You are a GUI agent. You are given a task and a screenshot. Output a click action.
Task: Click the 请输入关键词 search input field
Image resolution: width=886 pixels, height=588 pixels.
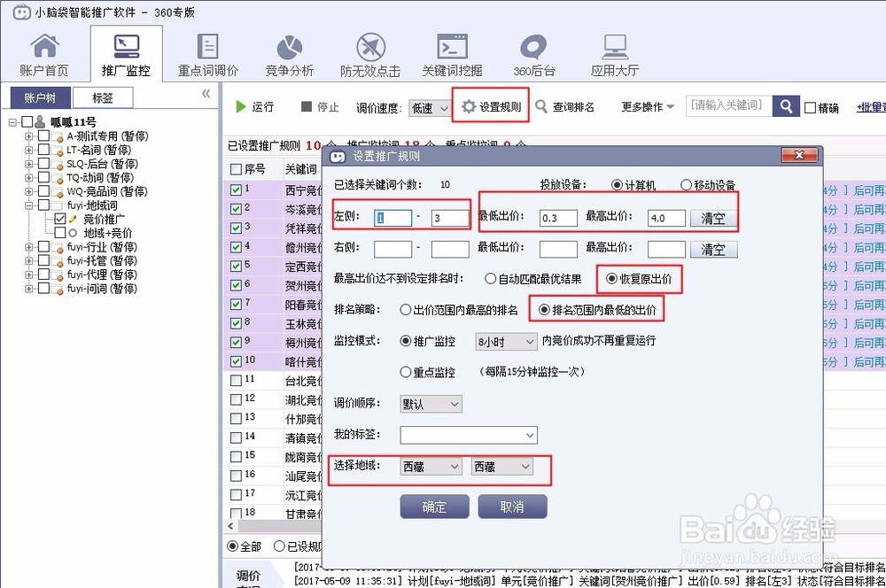click(x=727, y=106)
